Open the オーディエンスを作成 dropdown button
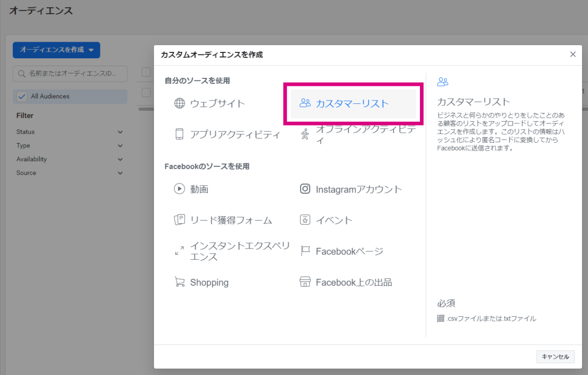588x375 pixels. 56,50
